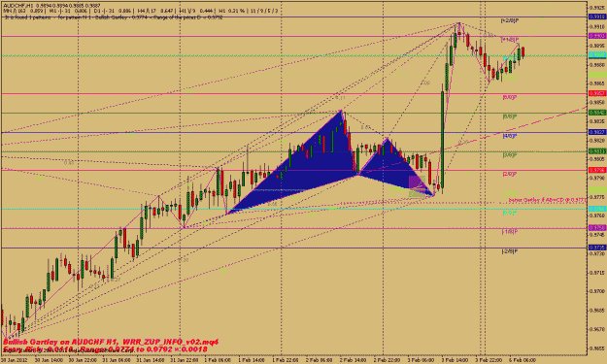Click the [+2/8]P Murrey level label
The image size is (607, 364).
(x=510, y=20)
